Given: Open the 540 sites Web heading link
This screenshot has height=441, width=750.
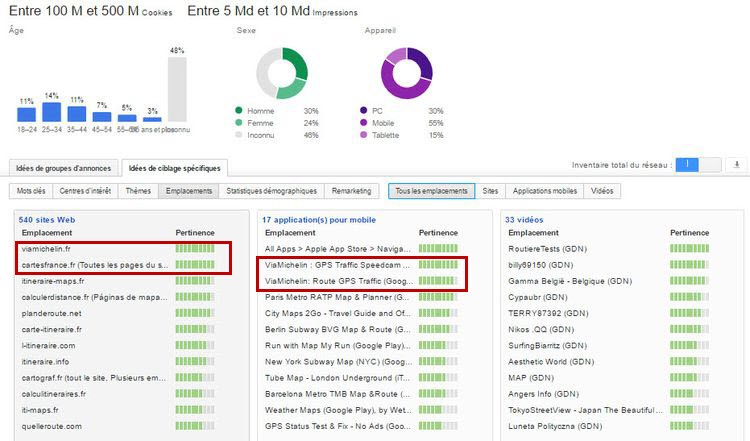Looking at the screenshot, I should click(47, 220).
